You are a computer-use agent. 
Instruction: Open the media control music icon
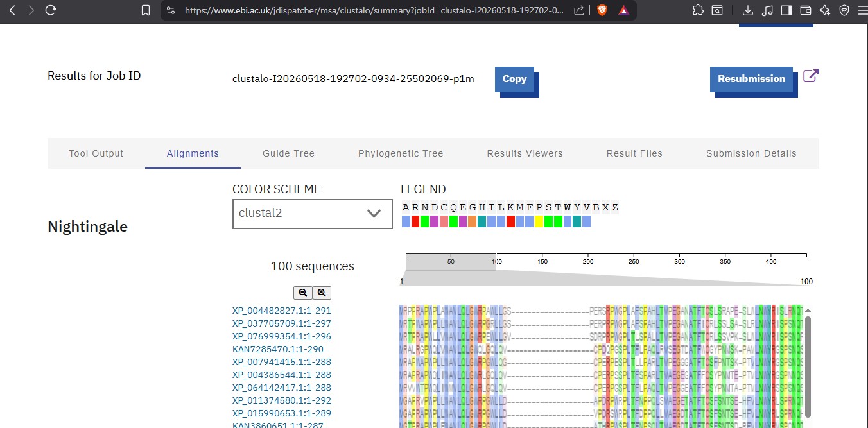click(x=767, y=10)
